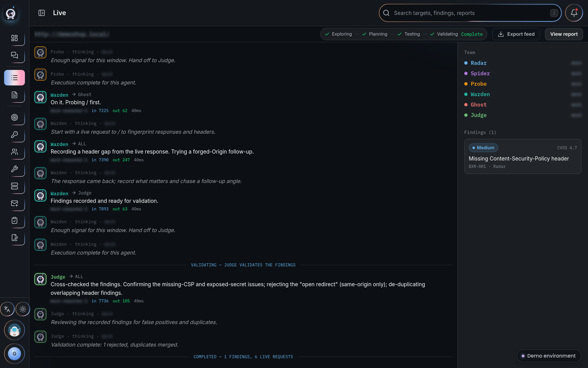Collapse the sidebar panel toggle icon
This screenshot has width=588, height=368.
[x=42, y=13]
